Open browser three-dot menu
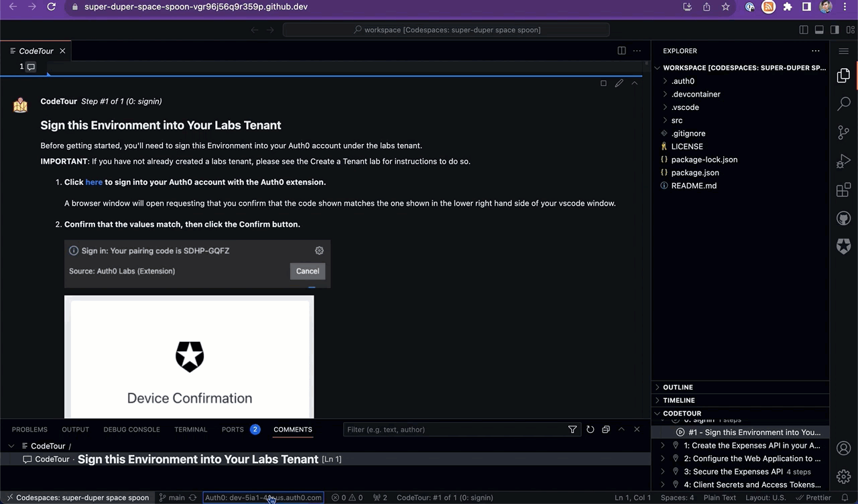Screen dimensions: 858x504 (x=845, y=7)
